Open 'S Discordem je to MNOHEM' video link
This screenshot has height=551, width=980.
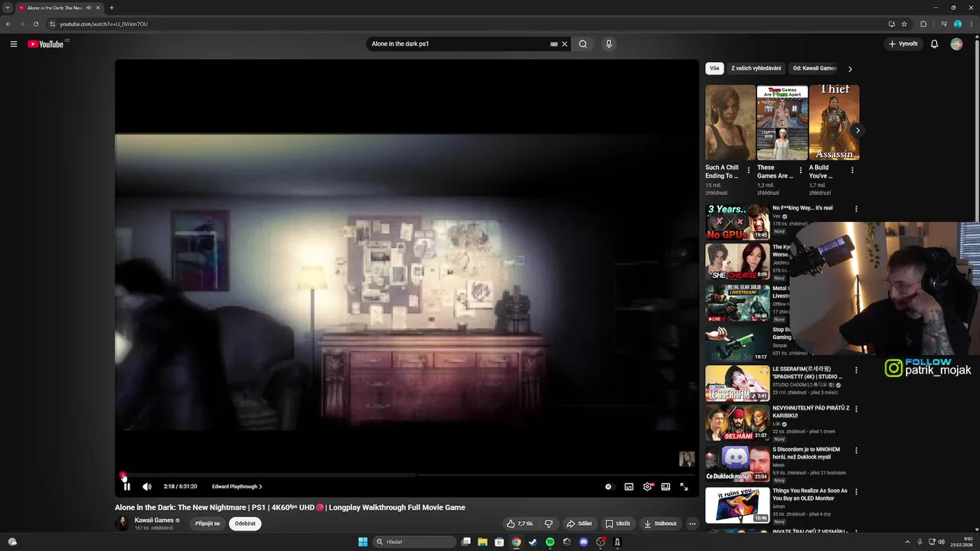tap(806, 453)
